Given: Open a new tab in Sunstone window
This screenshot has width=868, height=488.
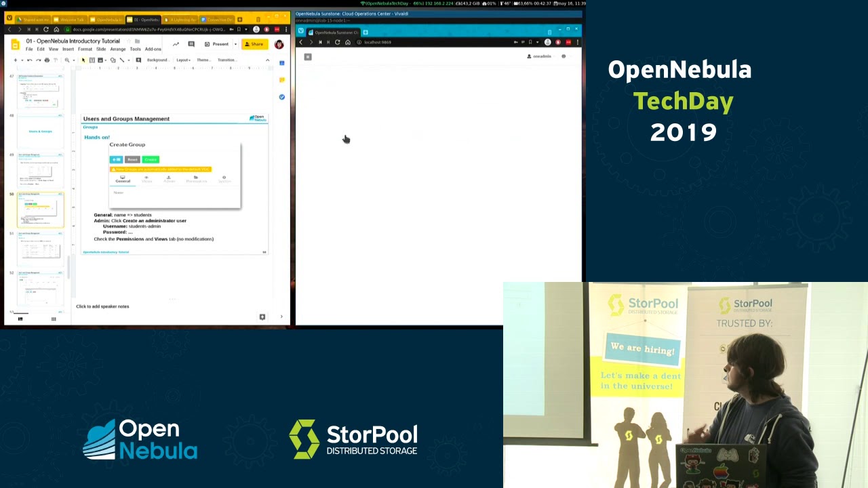Looking at the screenshot, I should tap(366, 33).
